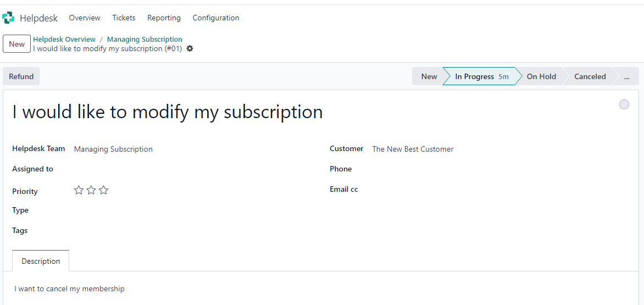Screen dimensions: 644x305
Task: Open the Configuration menu
Action: pyautogui.click(x=215, y=18)
